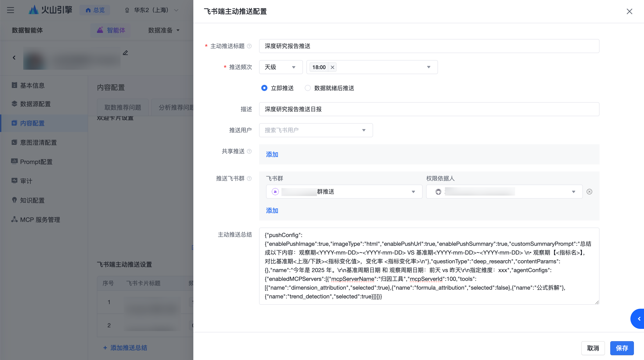Expand the blue side arrow floating button
644x360 pixels.
point(639,319)
